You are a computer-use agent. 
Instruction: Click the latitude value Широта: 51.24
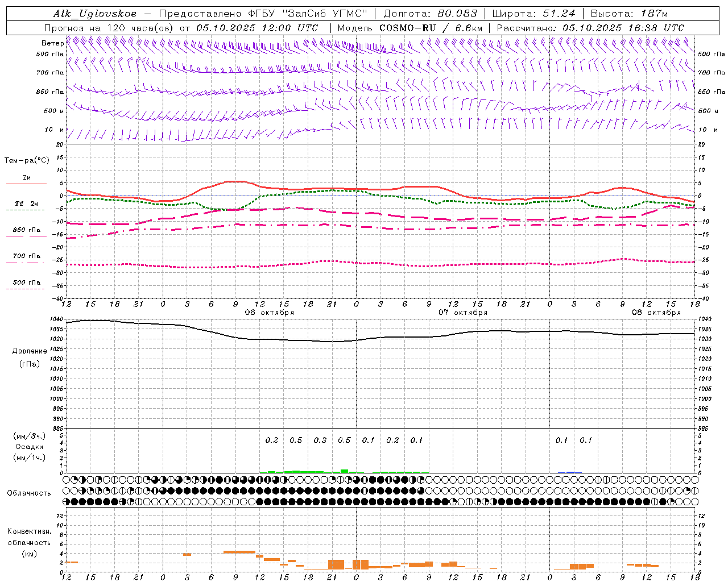coord(533,14)
